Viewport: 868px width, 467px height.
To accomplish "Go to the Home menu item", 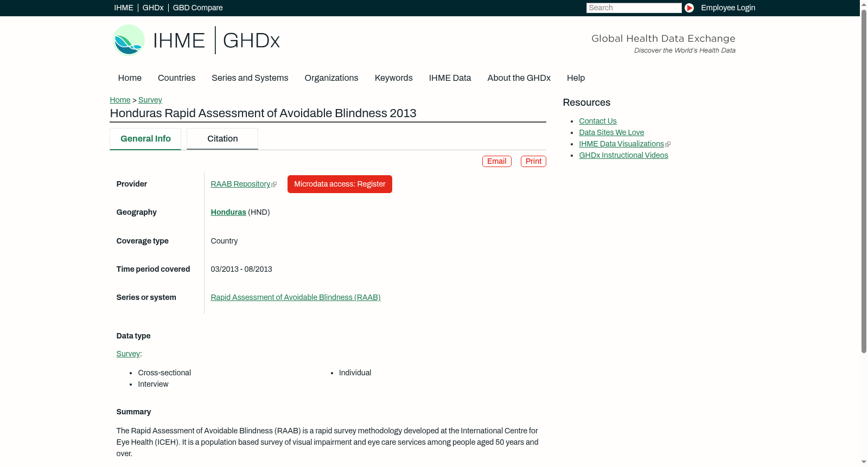I will 130,78.
